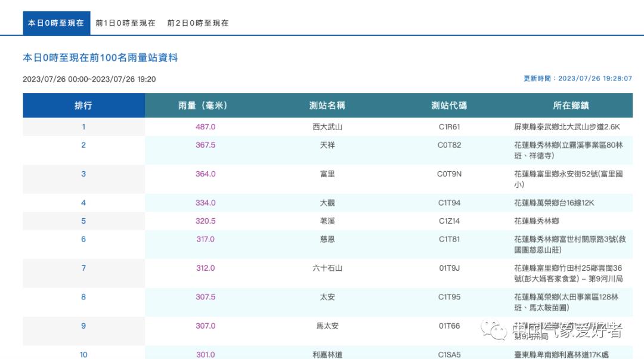Click the 排行 column header
This screenshot has width=644, height=359.
(x=83, y=106)
